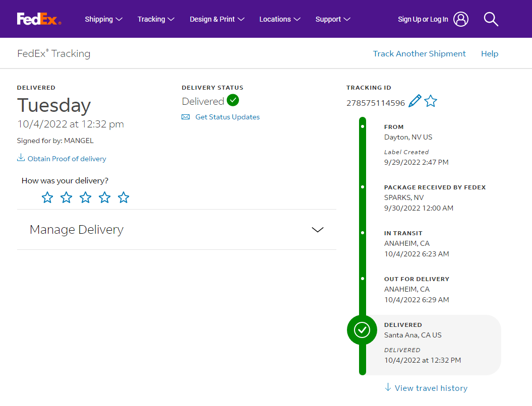The width and height of the screenshot is (532, 406).
Task: Rate delivery one star
Action: click(47, 197)
